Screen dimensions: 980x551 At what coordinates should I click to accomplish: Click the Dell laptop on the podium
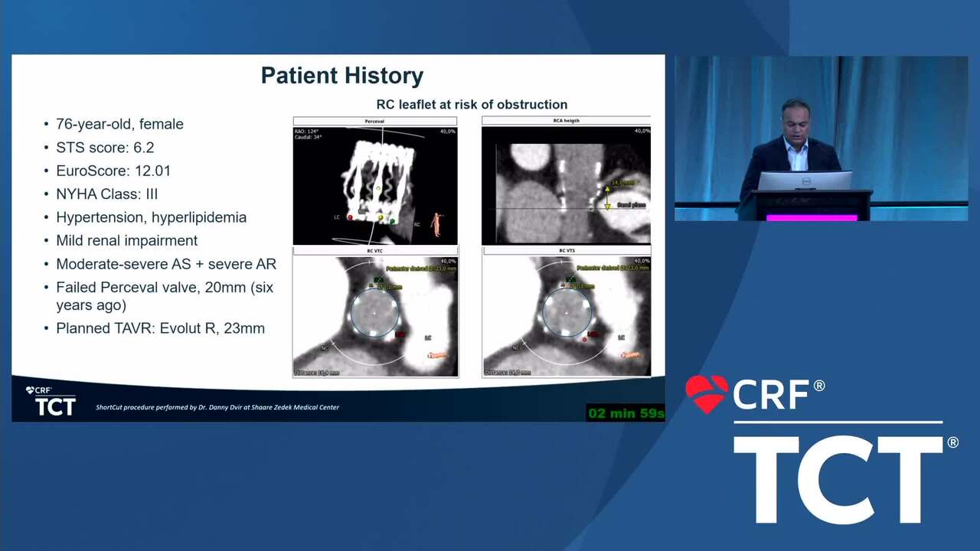(x=805, y=181)
